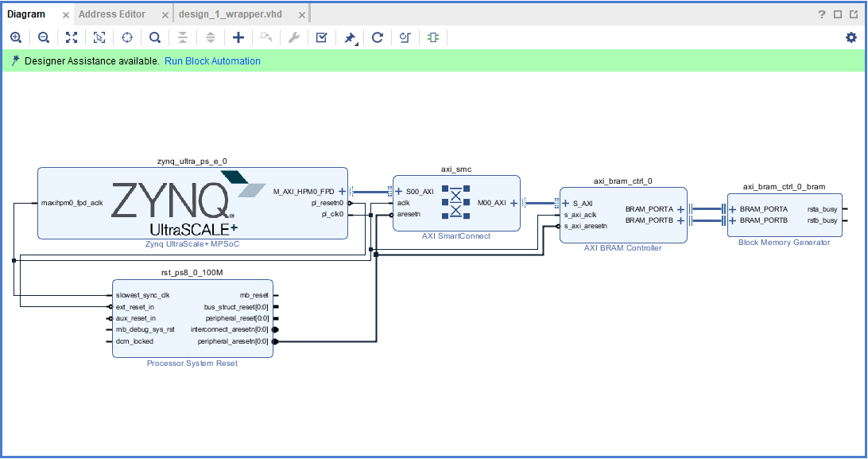Open the pin toolbar dropdown
Image resolution: width=868 pixels, height=459 pixels.
point(350,38)
